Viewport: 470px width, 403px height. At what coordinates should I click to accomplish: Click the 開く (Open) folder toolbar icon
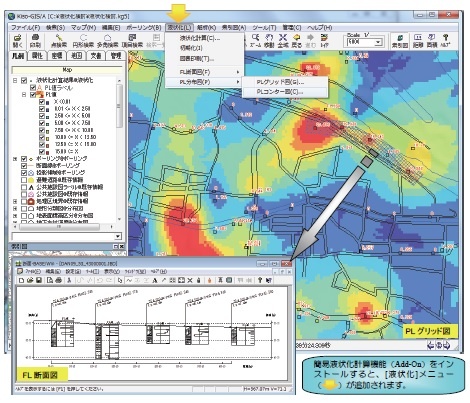pyautogui.click(x=18, y=40)
